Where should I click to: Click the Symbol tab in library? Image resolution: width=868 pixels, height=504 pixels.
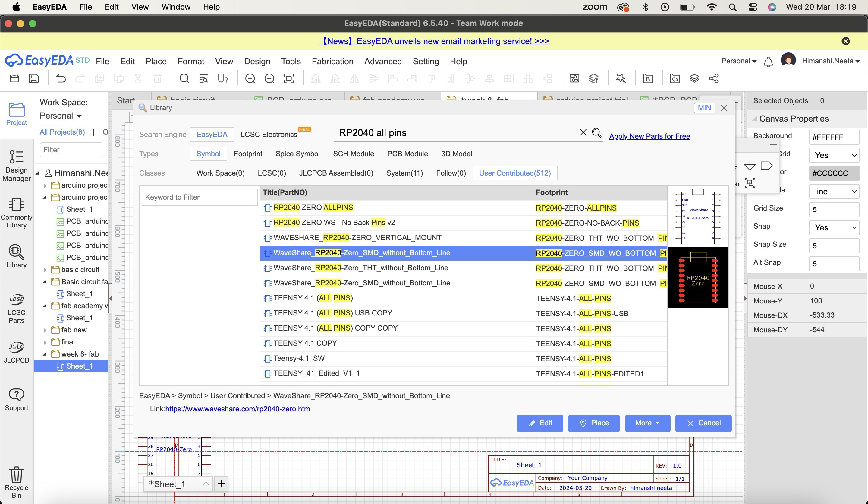(209, 154)
